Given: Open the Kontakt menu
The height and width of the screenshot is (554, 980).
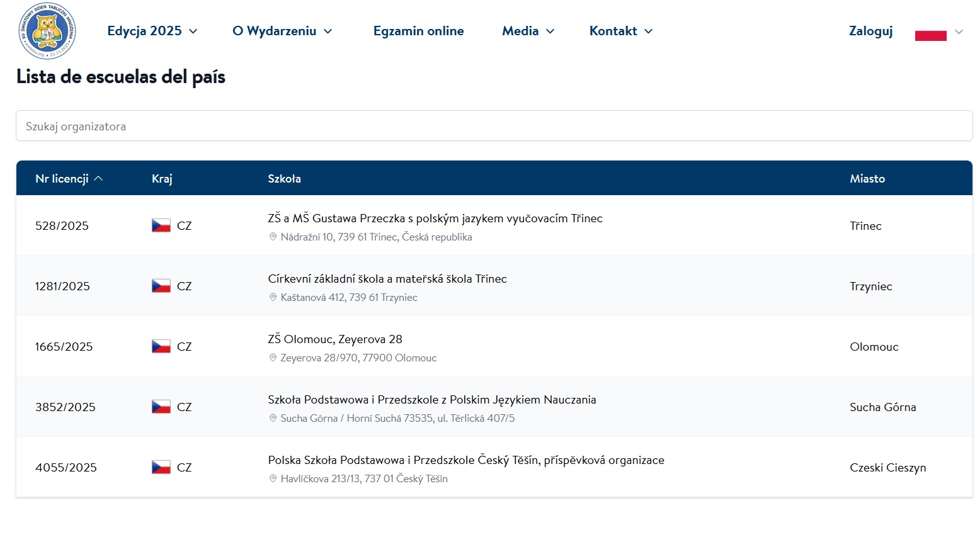Looking at the screenshot, I should click(620, 31).
